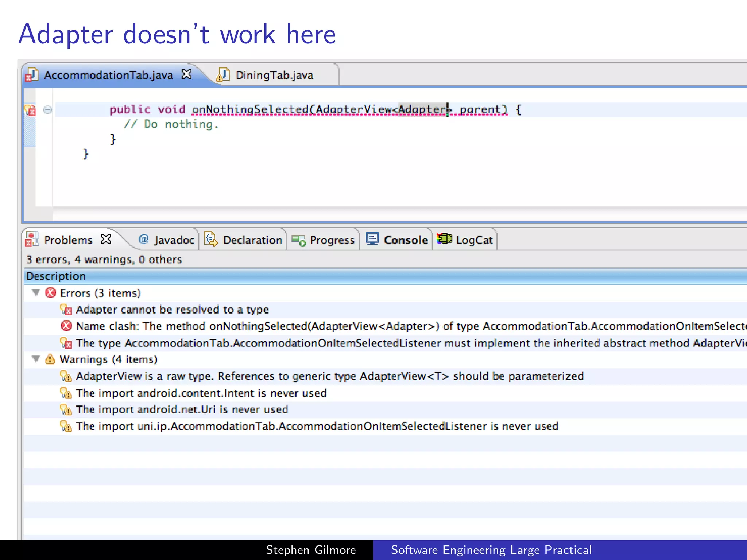747x560 pixels.
Task: Click the warning icon beside android.net.Uri import
Action: click(66, 409)
